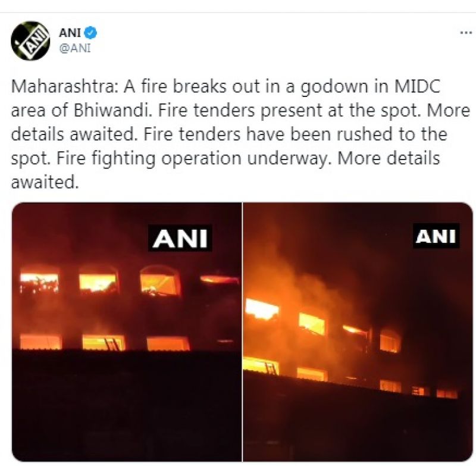Open the right smoky fire photo
Viewport: 476px width, 466px height.
358,332
